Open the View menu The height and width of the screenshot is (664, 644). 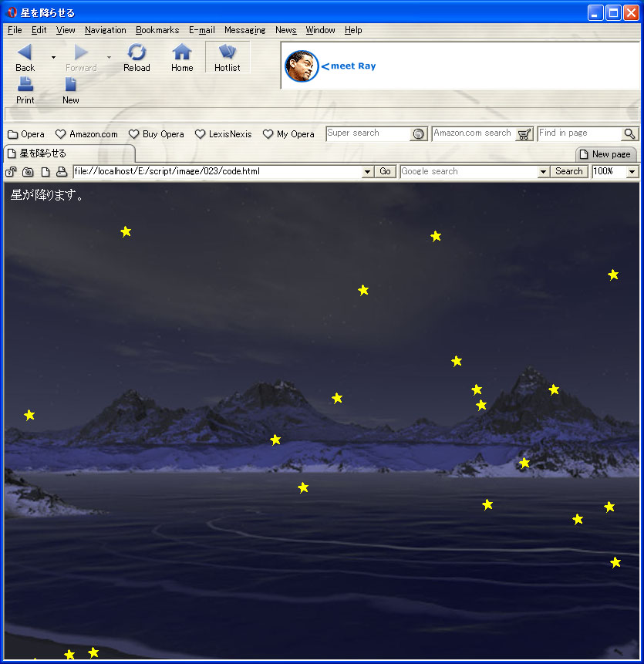click(x=66, y=30)
